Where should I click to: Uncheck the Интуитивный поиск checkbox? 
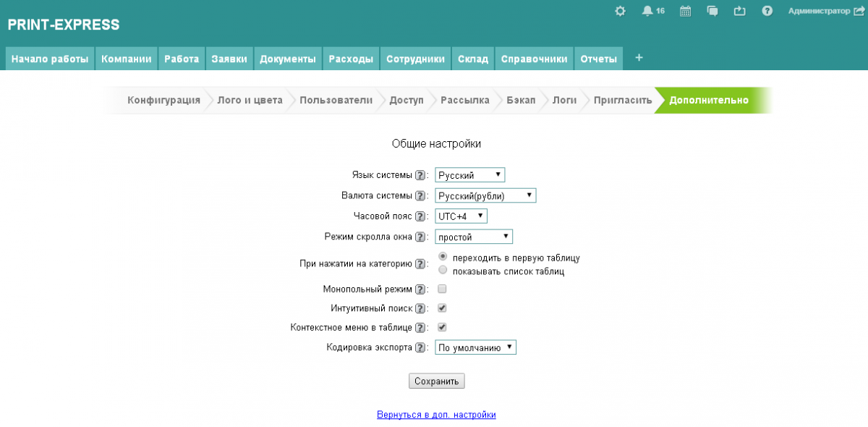(x=442, y=308)
